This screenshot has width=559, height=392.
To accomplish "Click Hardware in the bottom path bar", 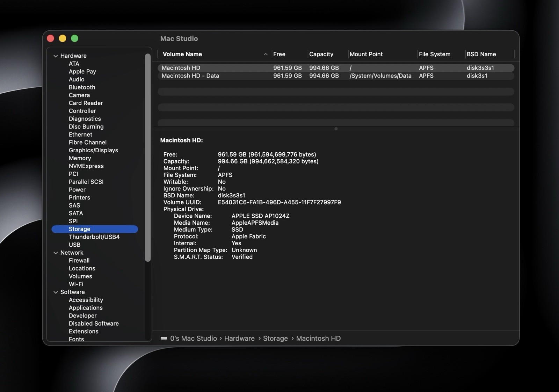I will [239, 338].
